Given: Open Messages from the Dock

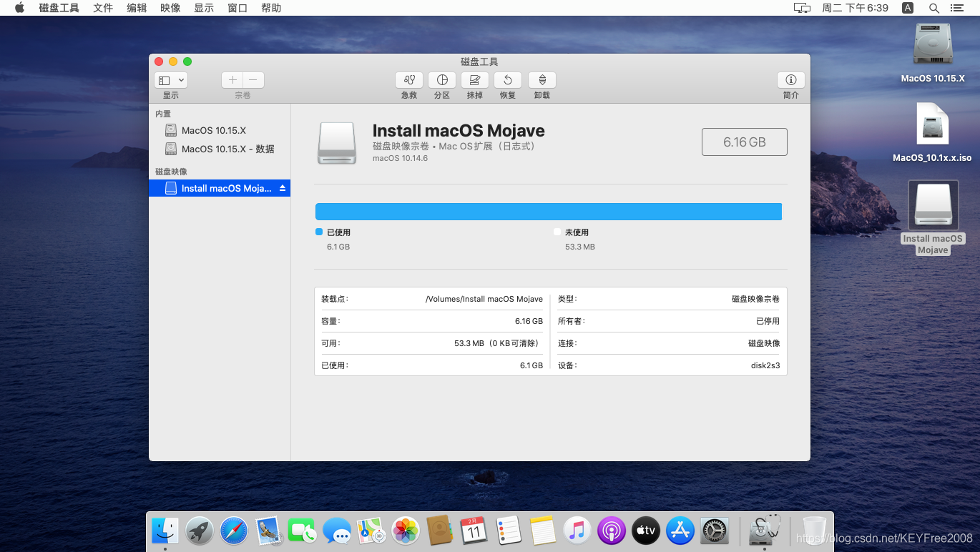Looking at the screenshot, I should pyautogui.click(x=337, y=531).
